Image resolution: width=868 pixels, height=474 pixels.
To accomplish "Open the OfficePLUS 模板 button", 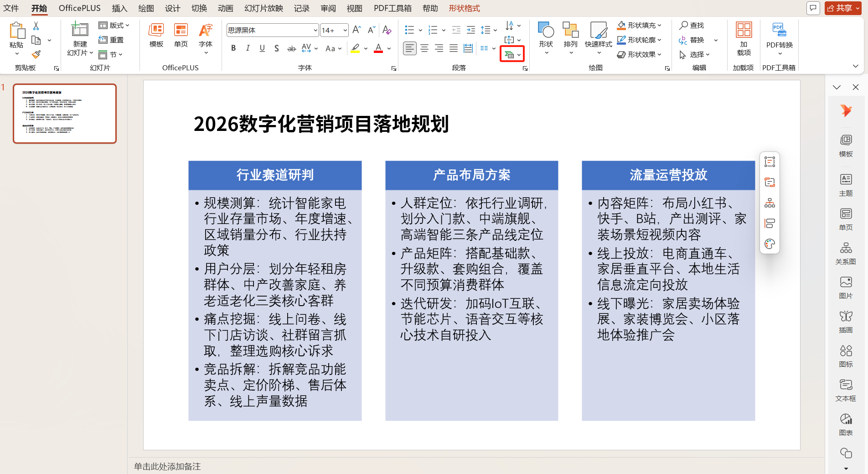I will [156, 36].
